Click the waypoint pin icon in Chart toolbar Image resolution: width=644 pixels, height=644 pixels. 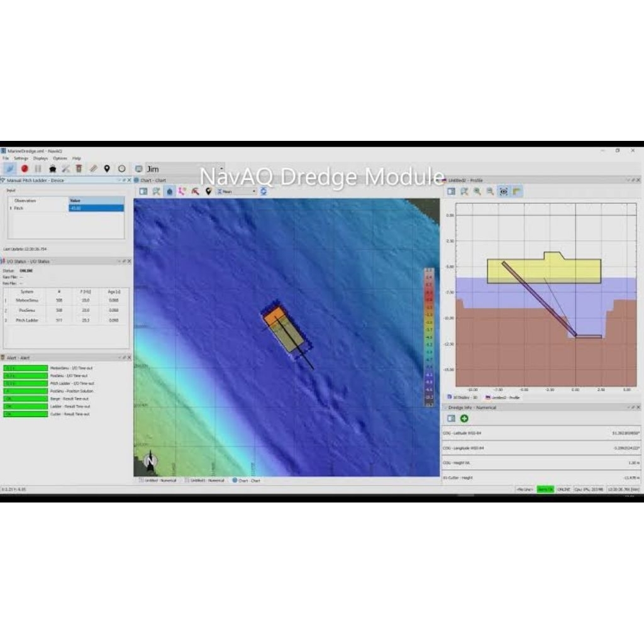pos(209,191)
